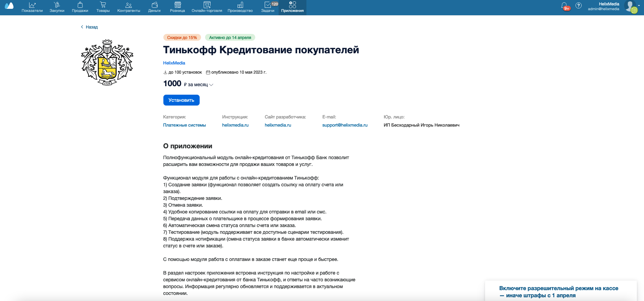Open helixmedia.ru under Сайт разработчика
The width and height of the screenshot is (644, 301).
[278, 125]
